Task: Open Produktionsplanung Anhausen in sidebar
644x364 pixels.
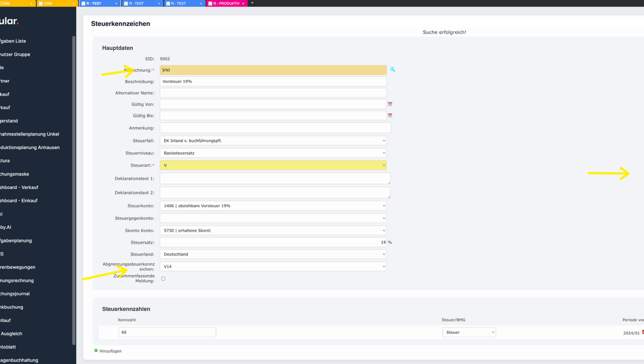Action: tap(30, 147)
